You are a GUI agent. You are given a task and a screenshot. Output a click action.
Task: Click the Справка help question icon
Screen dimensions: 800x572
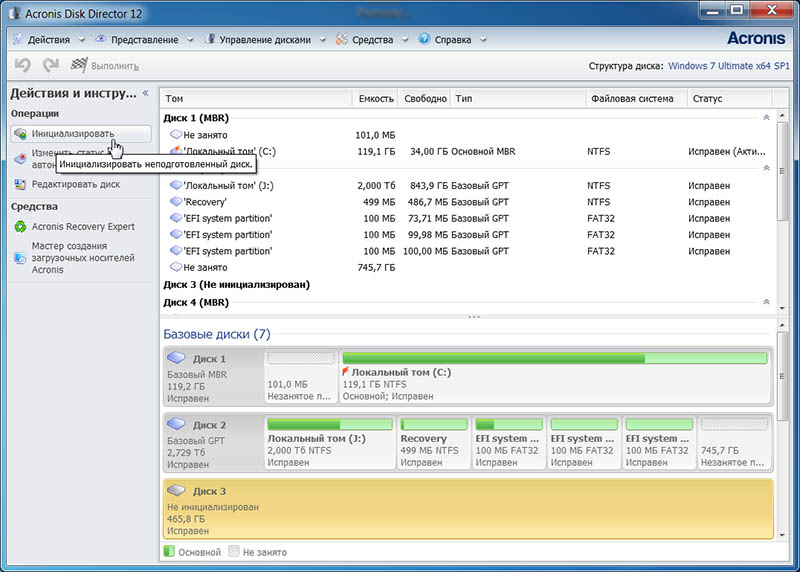tap(424, 39)
